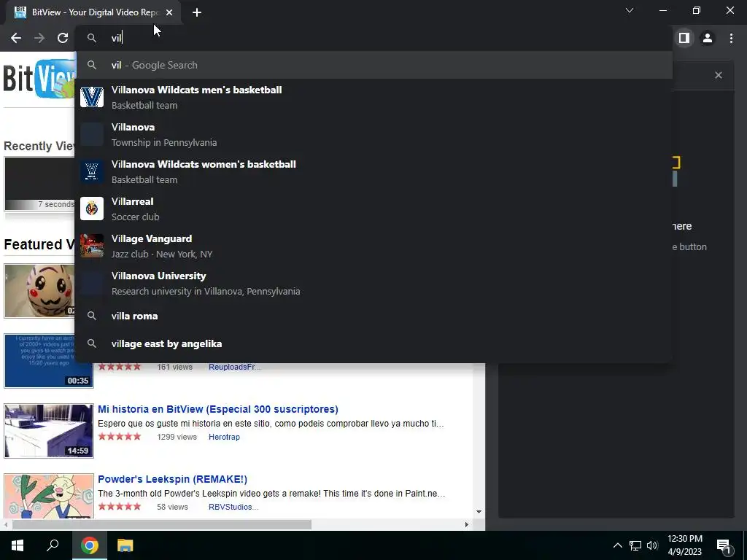
Task: Rate 'Mi historia en BitView' stars
Action: 120,437
